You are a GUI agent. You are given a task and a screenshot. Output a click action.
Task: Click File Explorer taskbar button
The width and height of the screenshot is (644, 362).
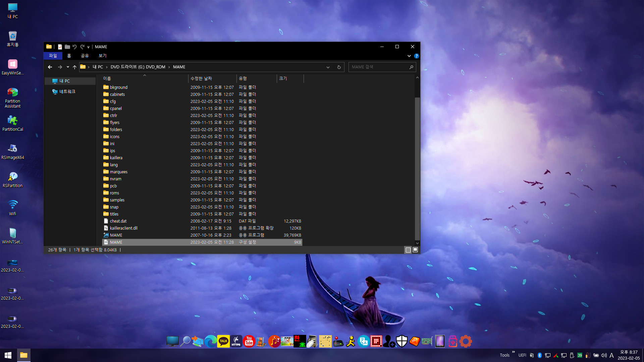pos(23,355)
